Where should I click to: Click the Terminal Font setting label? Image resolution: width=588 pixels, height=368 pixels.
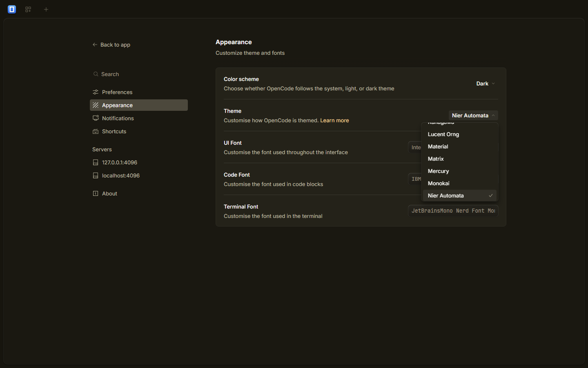tap(241, 206)
